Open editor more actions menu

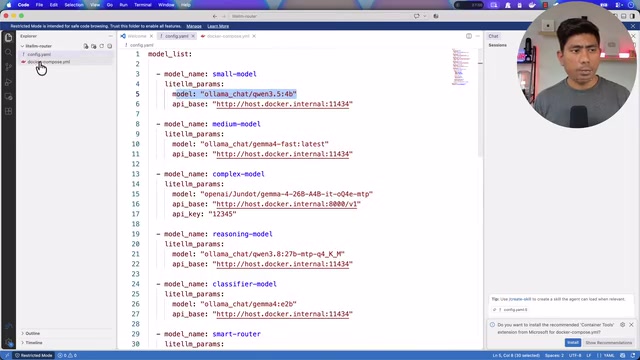tap(478, 36)
